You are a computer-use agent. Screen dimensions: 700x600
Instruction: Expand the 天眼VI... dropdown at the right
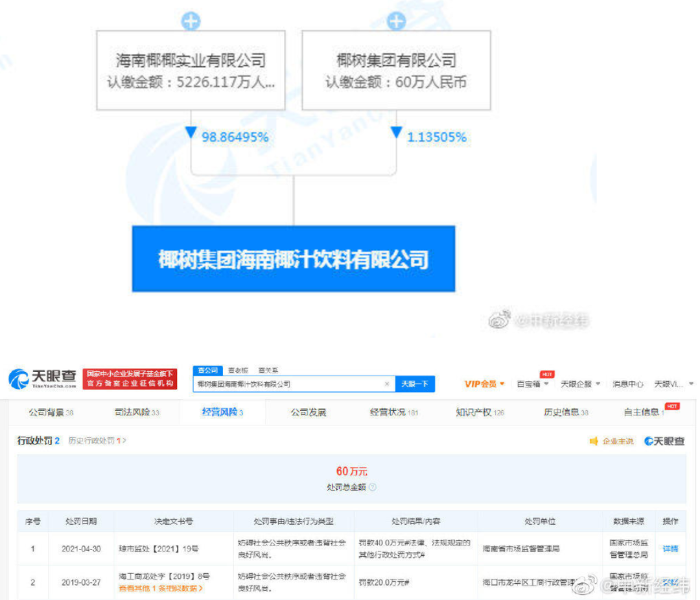click(x=673, y=384)
